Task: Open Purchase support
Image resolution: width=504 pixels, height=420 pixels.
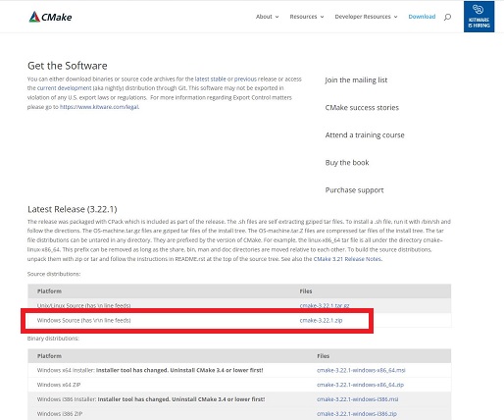Action: [354, 190]
